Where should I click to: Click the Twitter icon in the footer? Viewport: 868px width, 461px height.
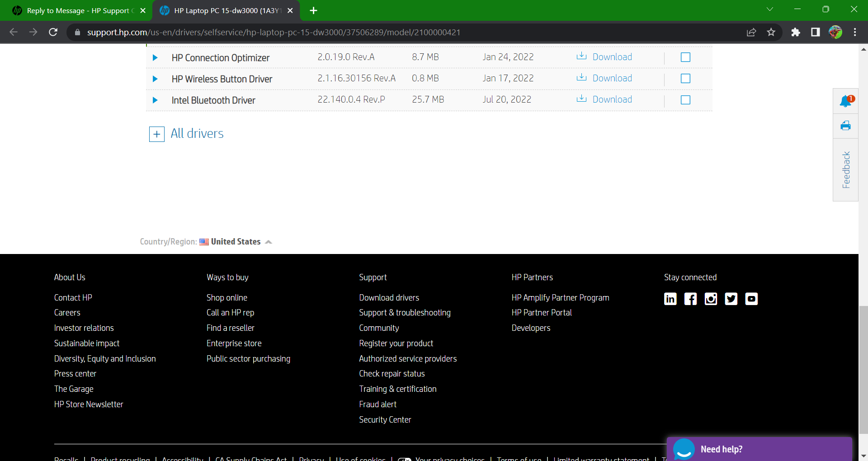pyautogui.click(x=731, y=299)
